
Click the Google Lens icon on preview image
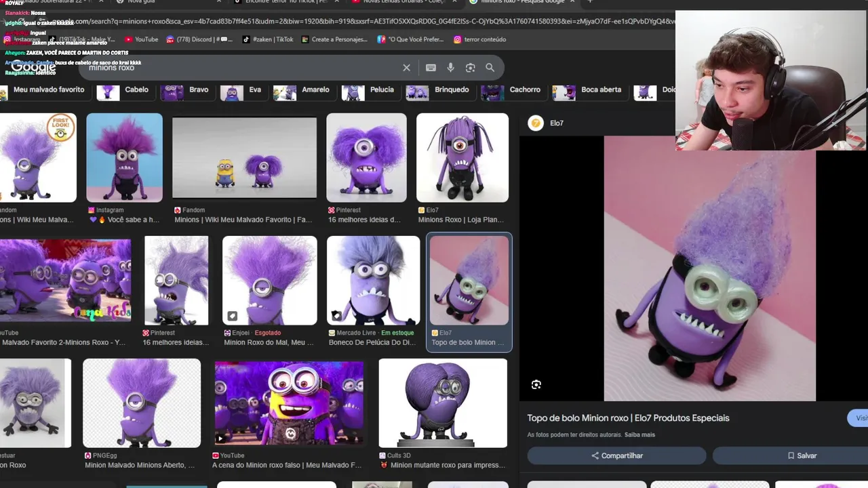tap(536, 384)
